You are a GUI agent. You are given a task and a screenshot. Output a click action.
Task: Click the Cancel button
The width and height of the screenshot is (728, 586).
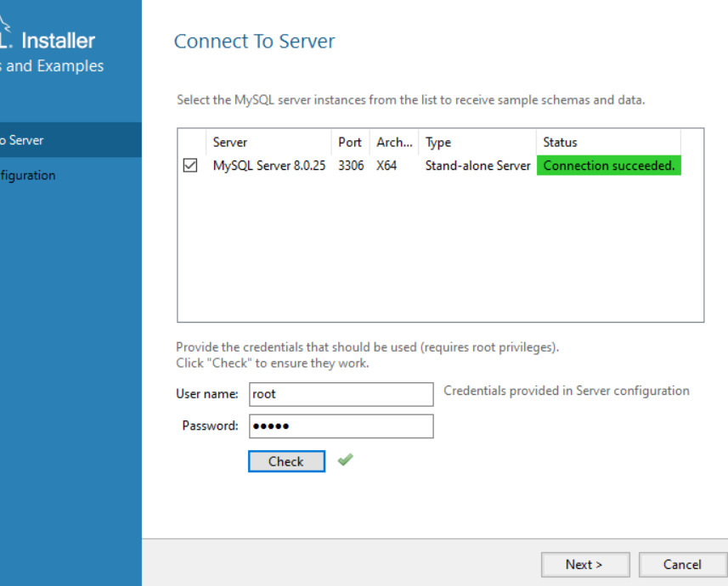click(x=682, y=564)
